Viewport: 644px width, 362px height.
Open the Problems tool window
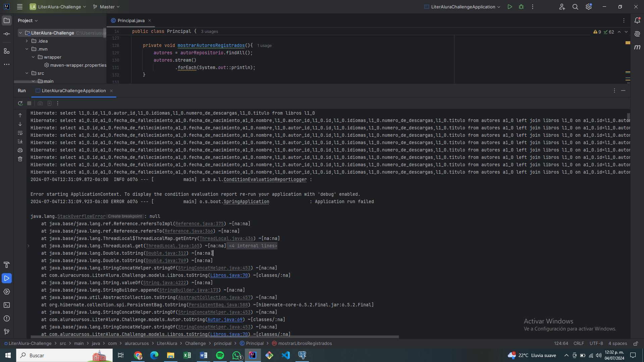7,318
